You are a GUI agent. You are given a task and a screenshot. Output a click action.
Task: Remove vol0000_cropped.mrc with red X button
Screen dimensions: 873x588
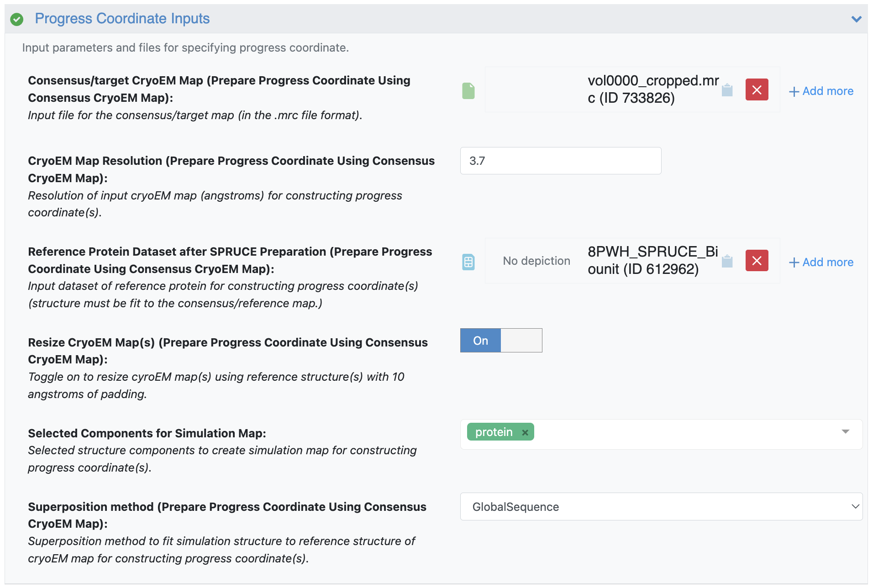coord(757,90)
